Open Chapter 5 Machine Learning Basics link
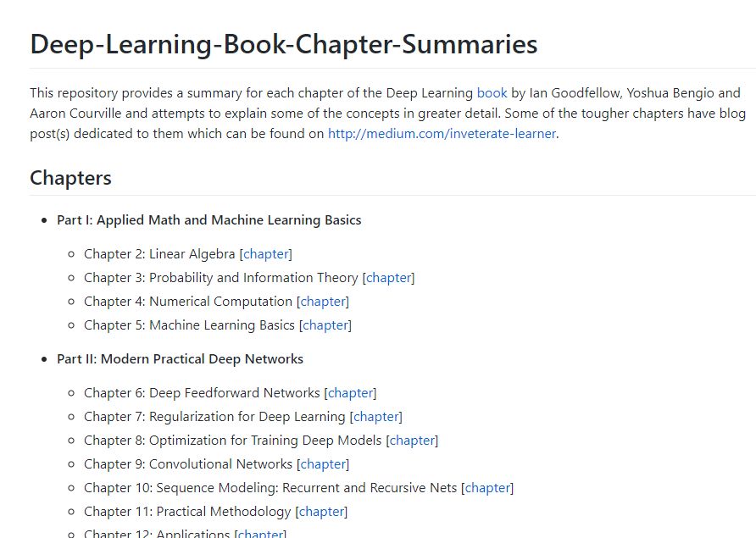 click(x=325, y=324)
